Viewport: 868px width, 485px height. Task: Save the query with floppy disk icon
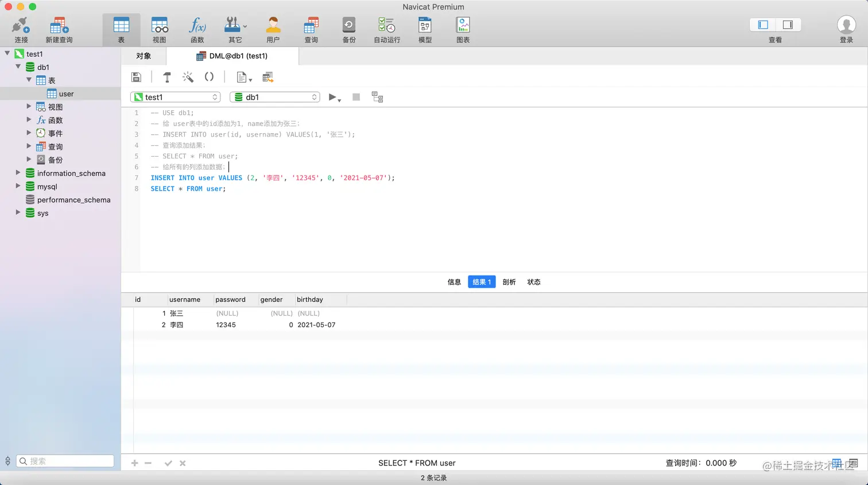[136, 77]
